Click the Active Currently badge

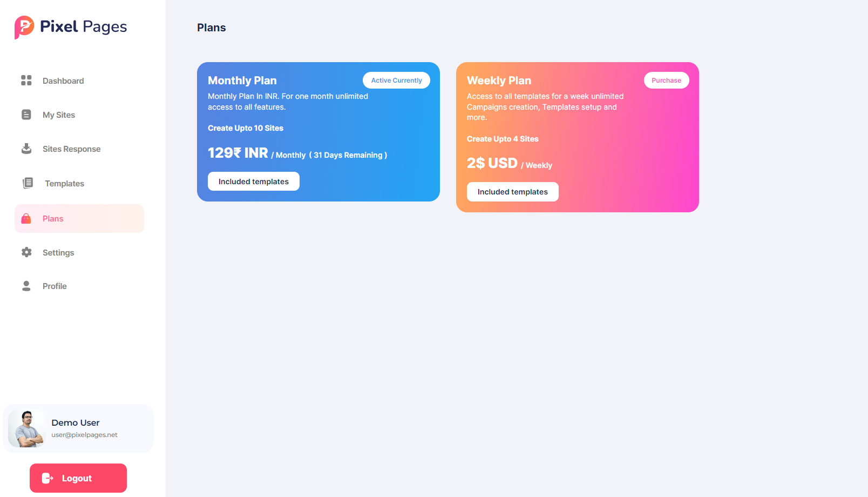396,80
